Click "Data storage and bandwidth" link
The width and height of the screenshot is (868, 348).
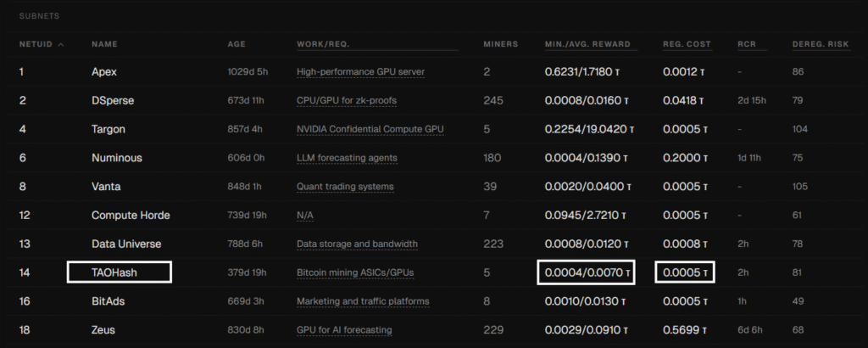tap(357, 244)
